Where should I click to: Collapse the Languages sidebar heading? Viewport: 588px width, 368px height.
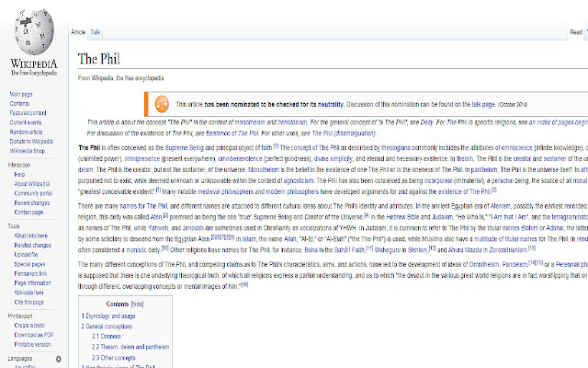(20, 359)
